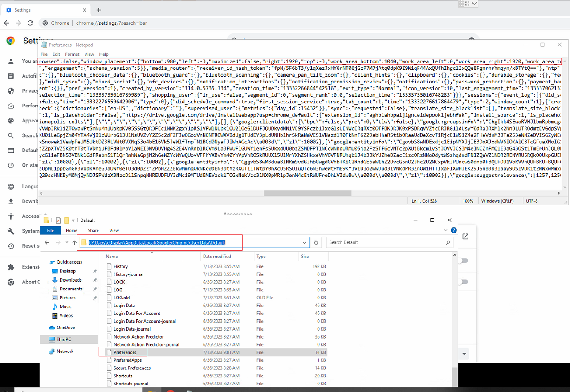Open Notepad Format menu

click(x=72, y=54)
